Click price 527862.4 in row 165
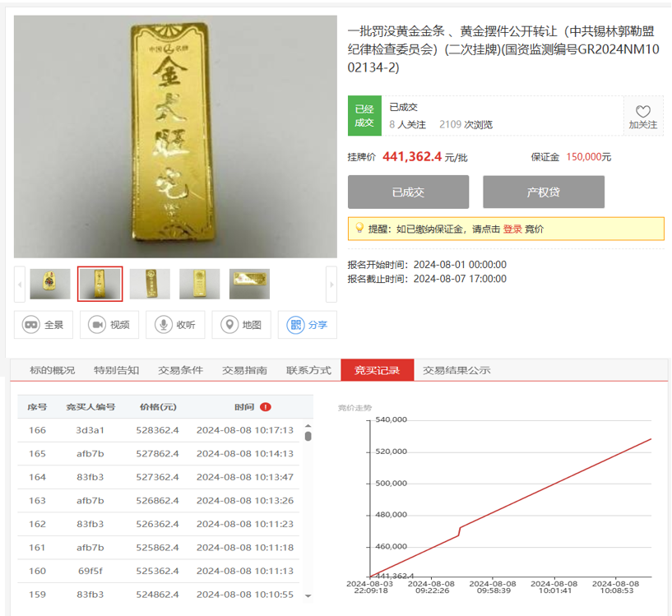Viewport: 672px width, 616px height. [157, 453]
